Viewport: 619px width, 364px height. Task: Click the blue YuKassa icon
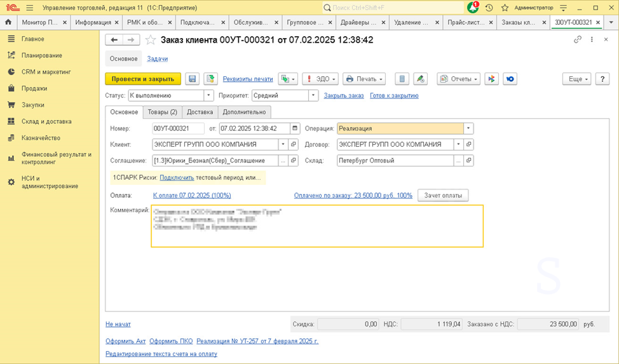pyautogui.click(x=510, y=79)
